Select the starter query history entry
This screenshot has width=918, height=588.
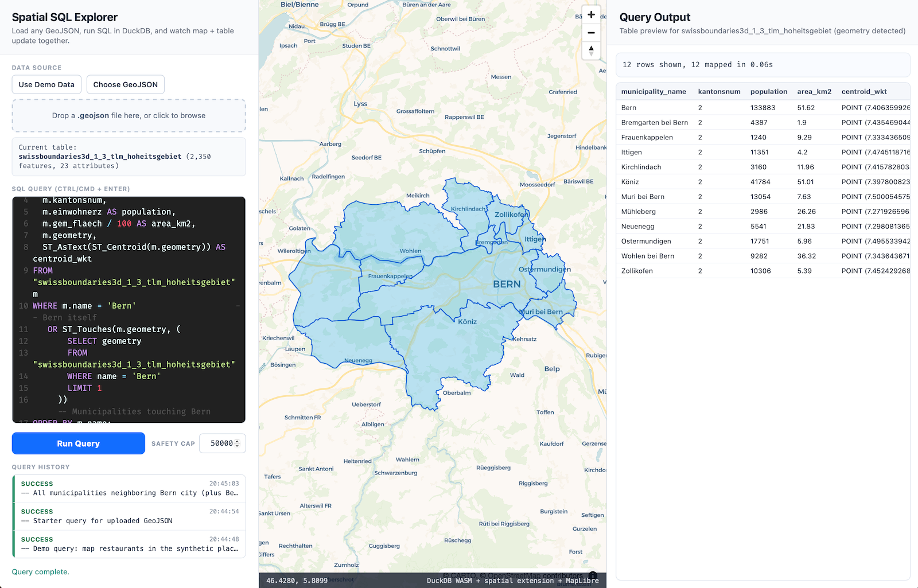pos(129,516)
